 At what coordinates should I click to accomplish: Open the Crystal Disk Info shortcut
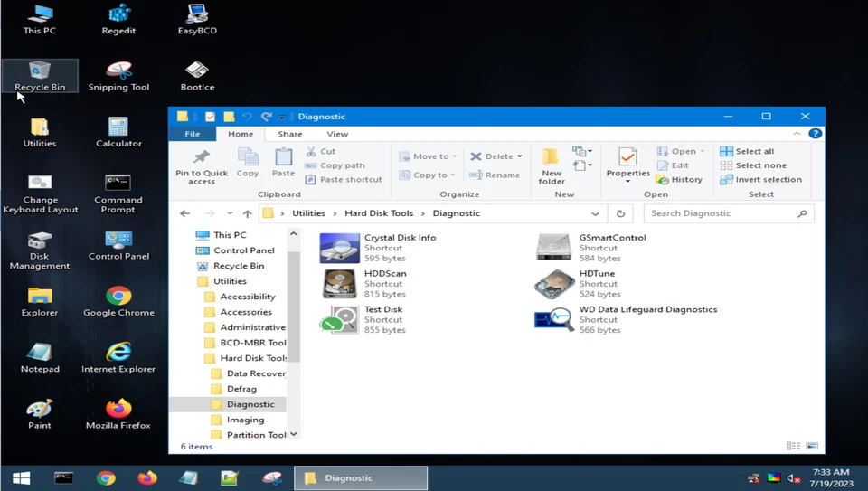point(340,248)
